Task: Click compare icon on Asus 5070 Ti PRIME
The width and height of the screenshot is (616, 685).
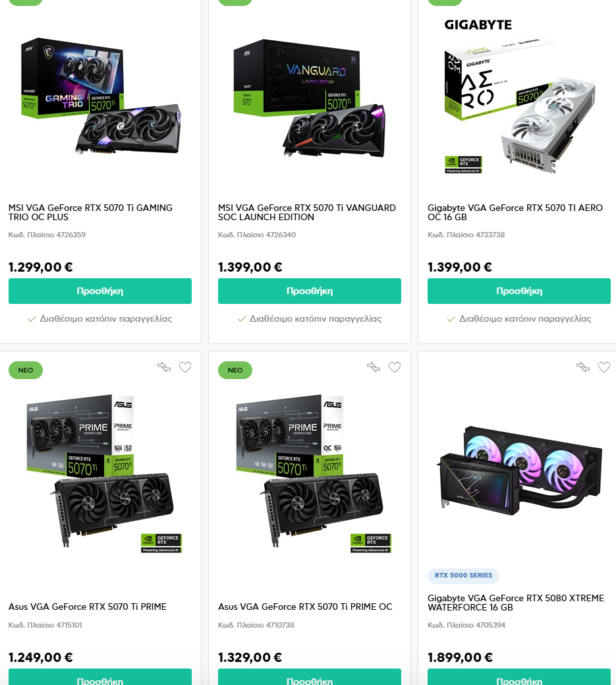Action: (164, 367)
